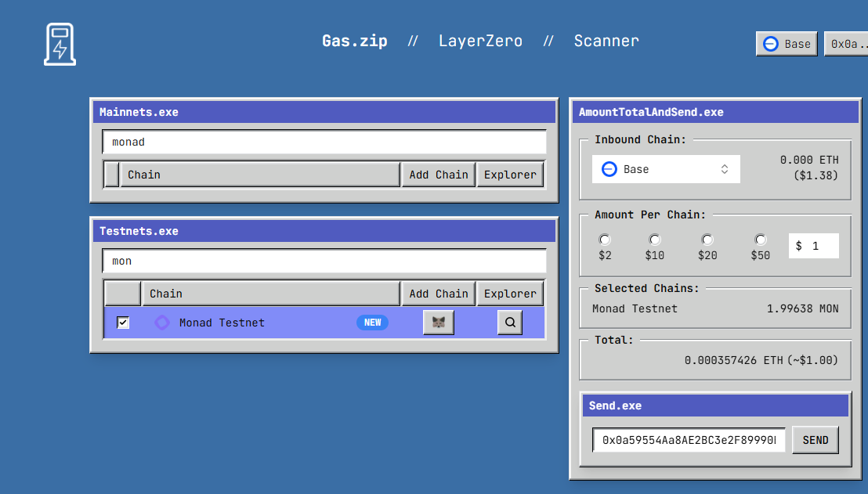The height and width of the screenshot is (494, 868).
Task: Click Add Chain header in Mainnets table
Action: pos(439,175)
